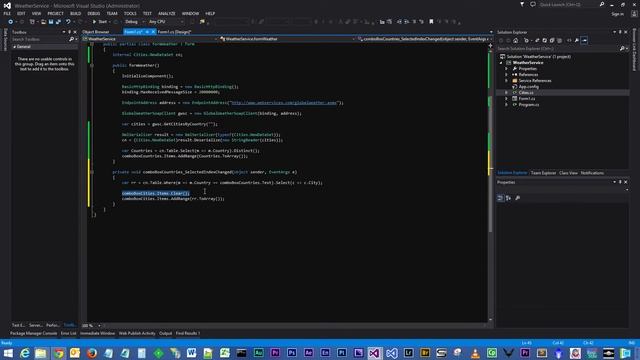Collapse the General group in Toolbox

pos(14,47)
